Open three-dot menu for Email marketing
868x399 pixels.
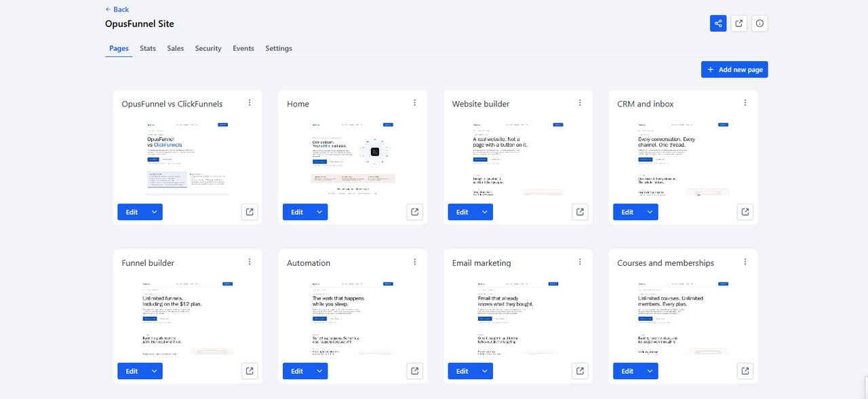pyautogui.click(x=580, y=262)
